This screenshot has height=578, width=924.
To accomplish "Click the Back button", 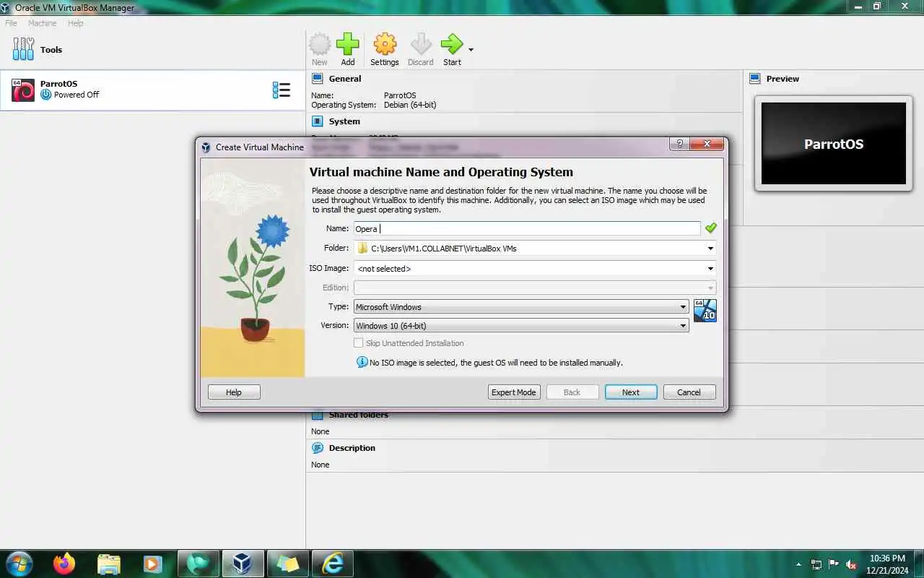I will point(572,392).
